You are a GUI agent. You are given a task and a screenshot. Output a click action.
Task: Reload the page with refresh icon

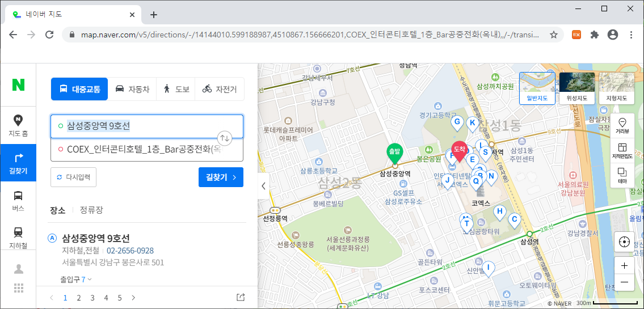click(50, 35)
